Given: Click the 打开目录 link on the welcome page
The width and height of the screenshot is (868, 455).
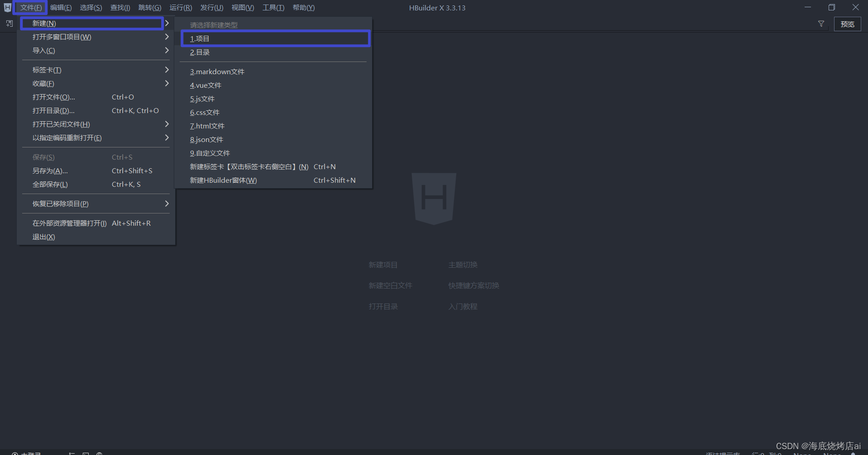Looking at the screenshot, I should coord(383,306).
